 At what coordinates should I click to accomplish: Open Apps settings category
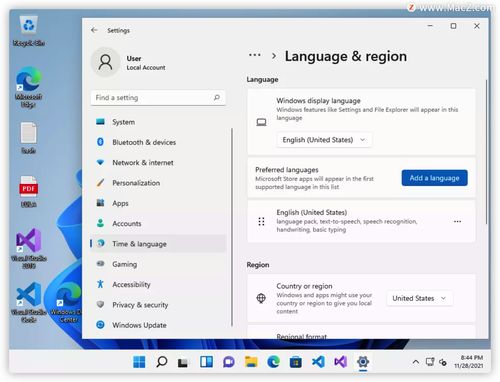pos(159,203)
